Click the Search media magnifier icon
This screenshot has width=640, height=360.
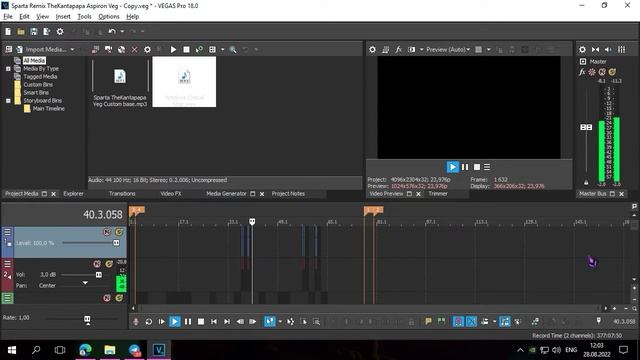coord(233,49)
